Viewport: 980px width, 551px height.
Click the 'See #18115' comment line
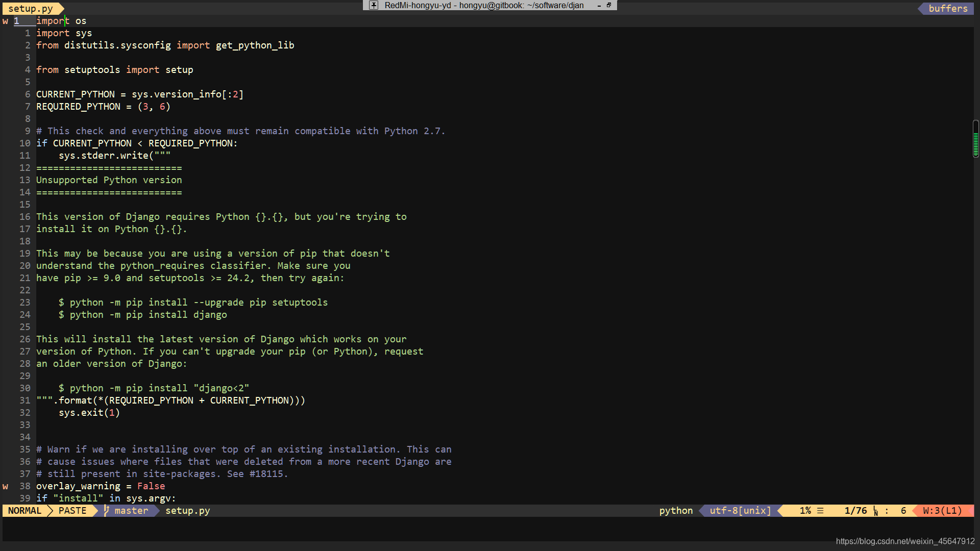tap(162, 474)
